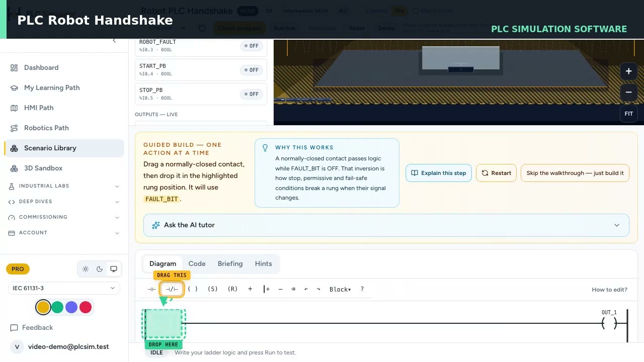Screen dimensions: 644x362
Task: Pick the green accent color swatch
Action: pos(57,307)
